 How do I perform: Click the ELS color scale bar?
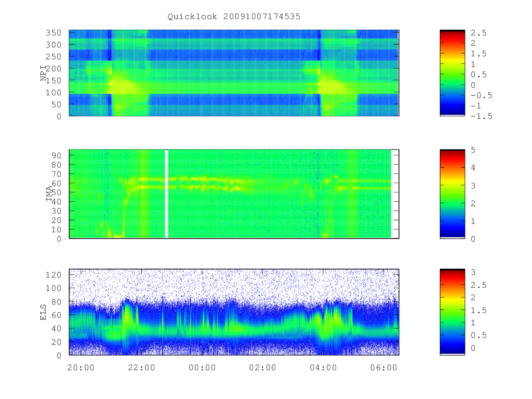pos(452,312)
